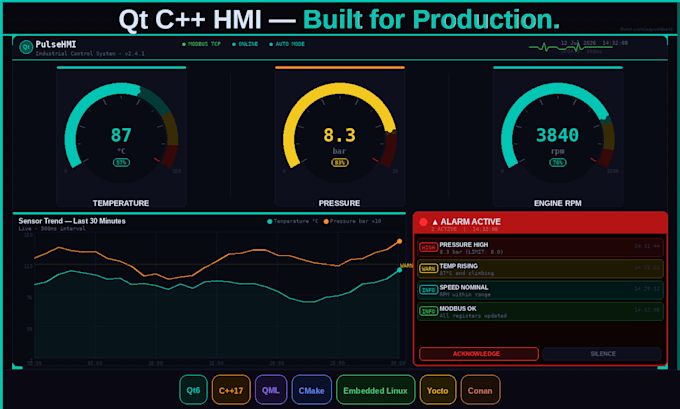Click the ALARM ACTIVE header text

pos(467,222)
